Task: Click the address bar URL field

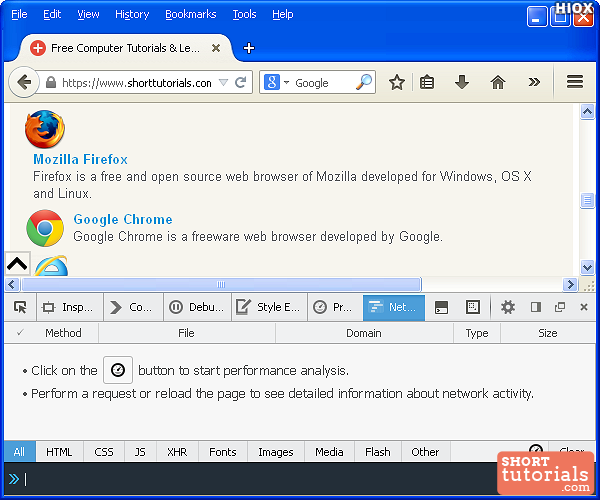Action: pyautogui.click(x=137, y=83)
